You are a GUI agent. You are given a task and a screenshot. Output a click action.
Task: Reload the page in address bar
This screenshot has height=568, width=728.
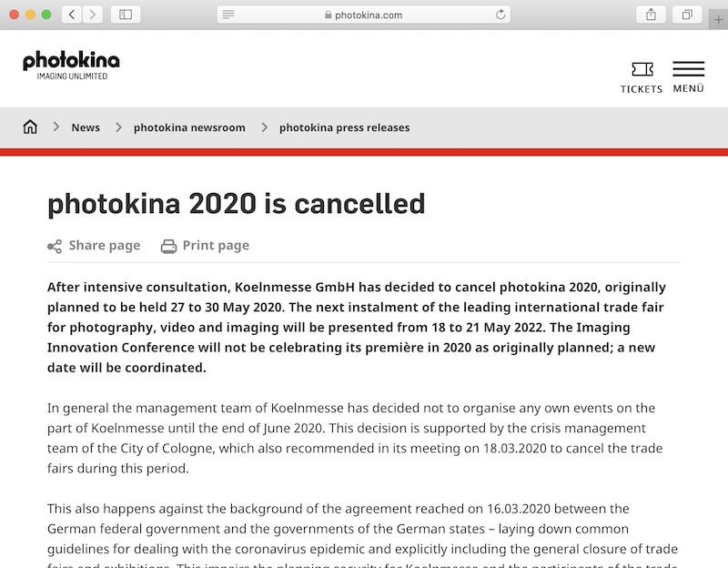[x=500, y=15]
